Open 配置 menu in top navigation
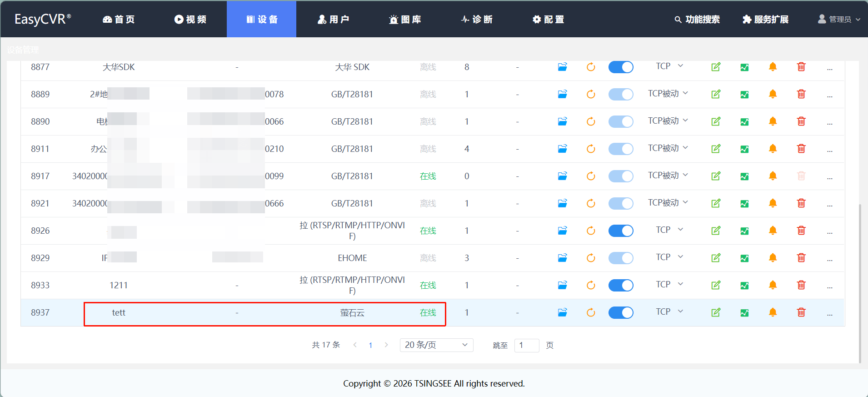868x397 pixels. 549,19
